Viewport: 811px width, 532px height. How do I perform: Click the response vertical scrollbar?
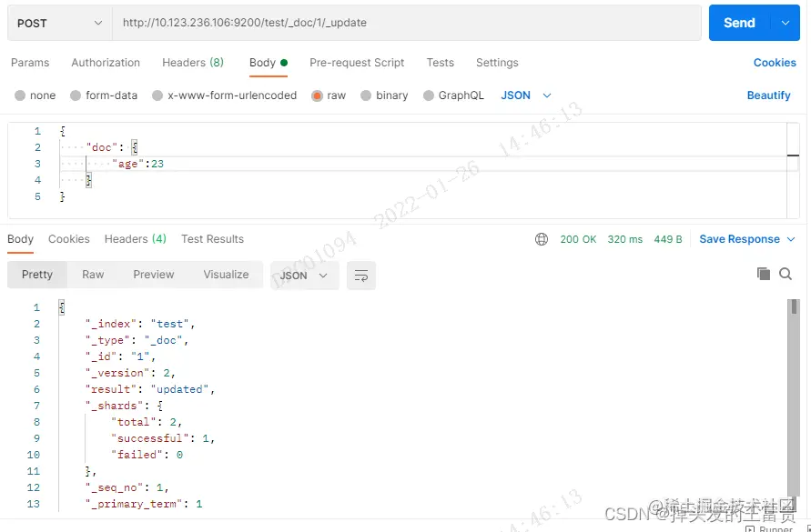click(794, 398)
